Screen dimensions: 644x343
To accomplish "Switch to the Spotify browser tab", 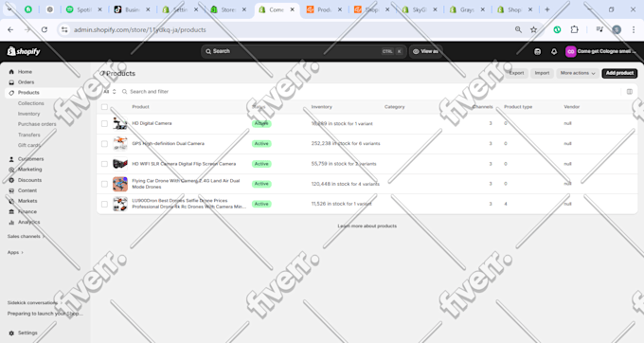I will pos(84,9).
